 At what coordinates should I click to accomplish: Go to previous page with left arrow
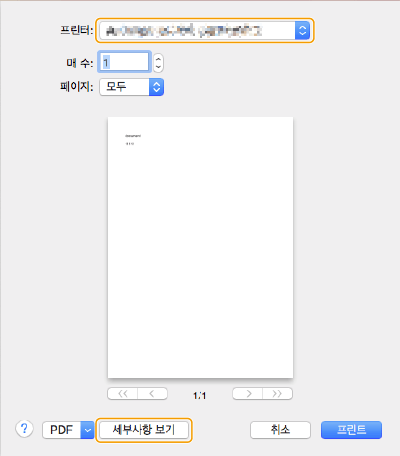[152, 394]
